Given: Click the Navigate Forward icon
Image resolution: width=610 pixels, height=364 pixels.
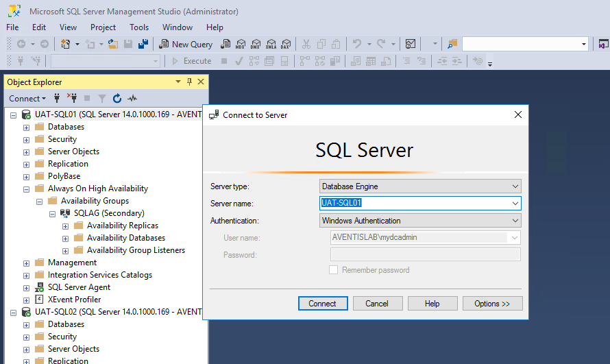Looking at the screenshot, I should coord(45,45).
